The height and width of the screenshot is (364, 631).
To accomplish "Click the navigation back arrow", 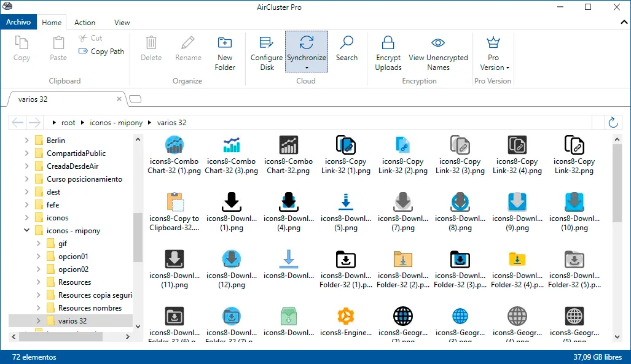I will pos(18,122).
